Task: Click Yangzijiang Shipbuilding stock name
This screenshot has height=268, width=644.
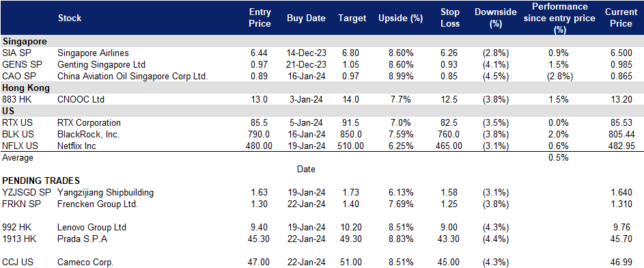Action: point(106,192)
